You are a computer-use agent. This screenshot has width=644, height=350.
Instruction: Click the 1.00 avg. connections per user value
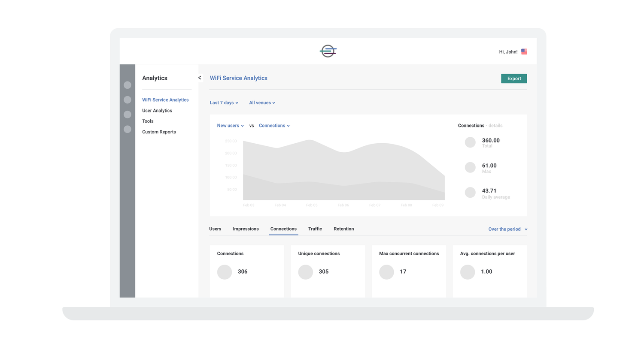click(x=486, y=272)
